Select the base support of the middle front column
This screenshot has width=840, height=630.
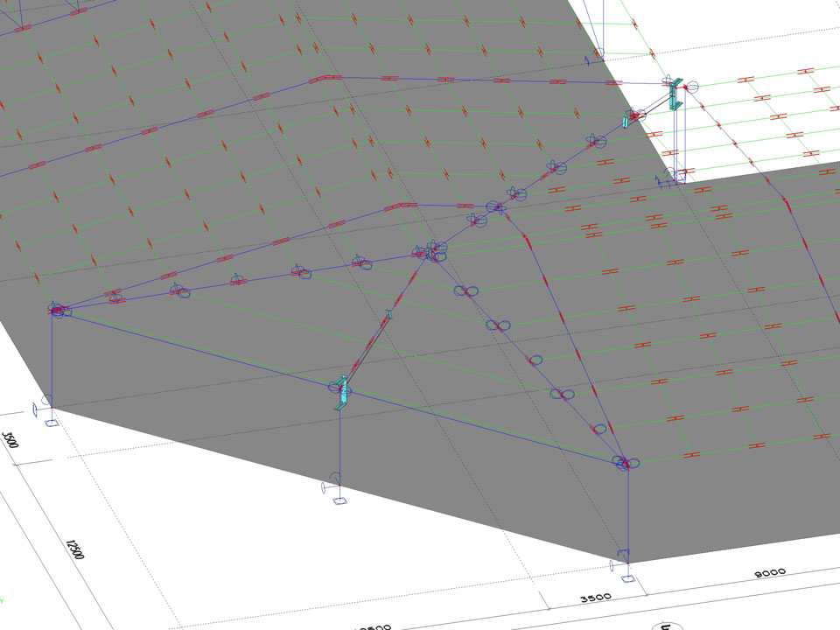339,500
